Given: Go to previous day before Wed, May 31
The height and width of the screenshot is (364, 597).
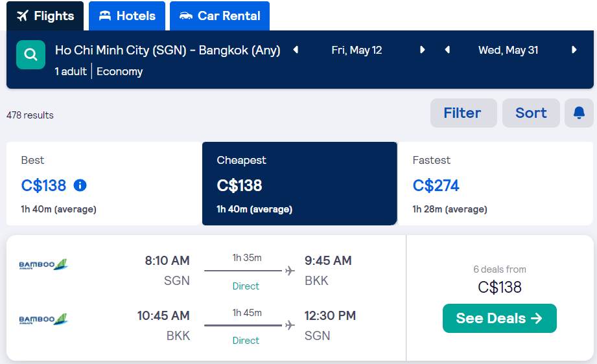Looking at the screenshot, I should pyautogui.click(x=447, y=50).
